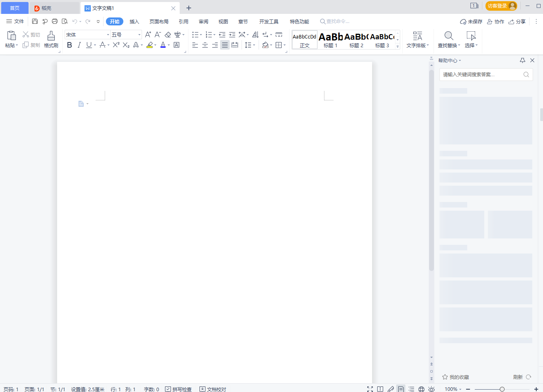Screen dimensions: 543x392
Task: Open the View (视图) tab
Action: [223, 21]
